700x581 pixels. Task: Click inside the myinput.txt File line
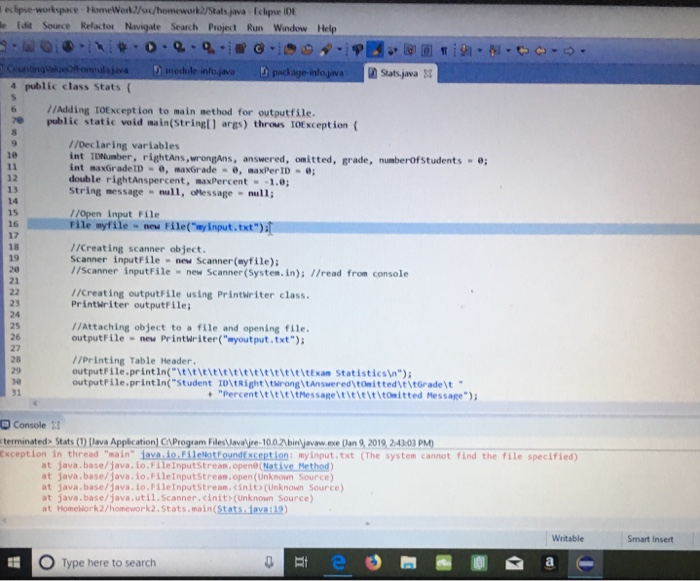click(364, 226)
